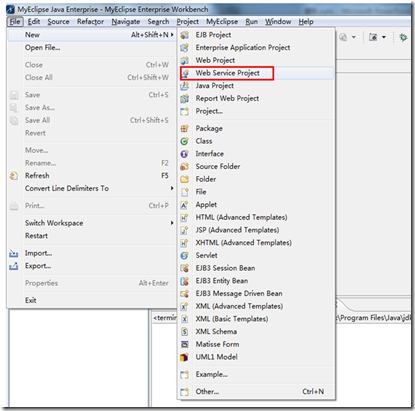This screenshot has width=415, height=411.
Task: Click the debug bug toolbar icon
Action: [403, 37]
